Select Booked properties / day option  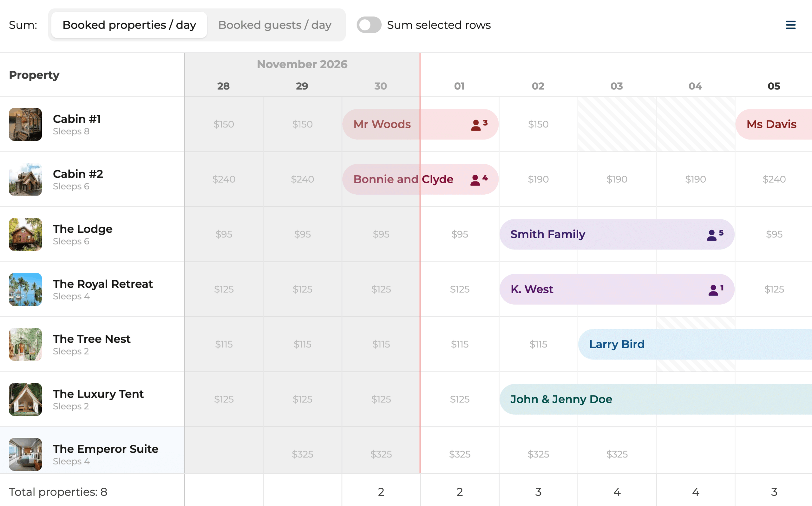coord(129,25)
